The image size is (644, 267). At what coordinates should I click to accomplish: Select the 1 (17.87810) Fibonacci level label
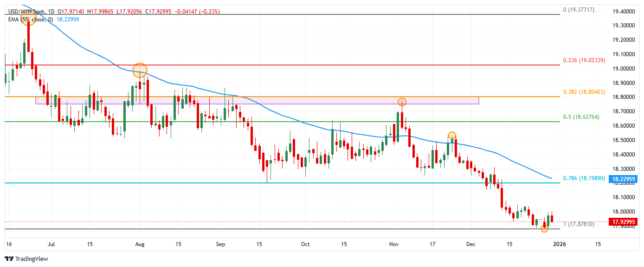click(x=579, y=224)
